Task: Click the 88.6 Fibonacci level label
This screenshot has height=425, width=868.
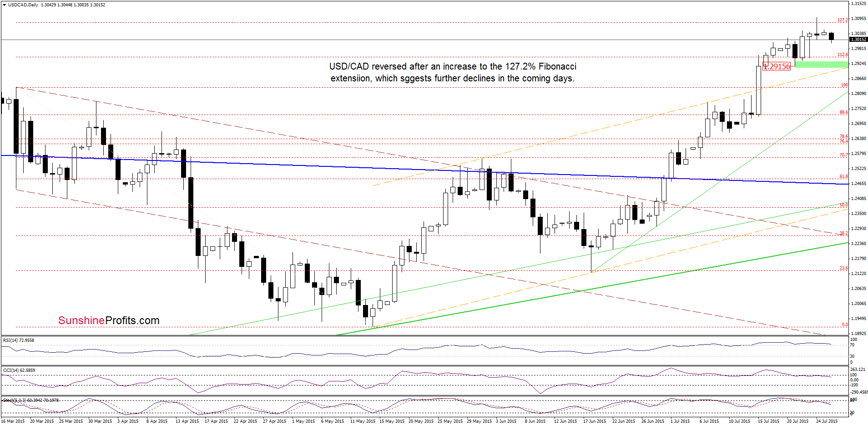Action: [x=843, y=112]
